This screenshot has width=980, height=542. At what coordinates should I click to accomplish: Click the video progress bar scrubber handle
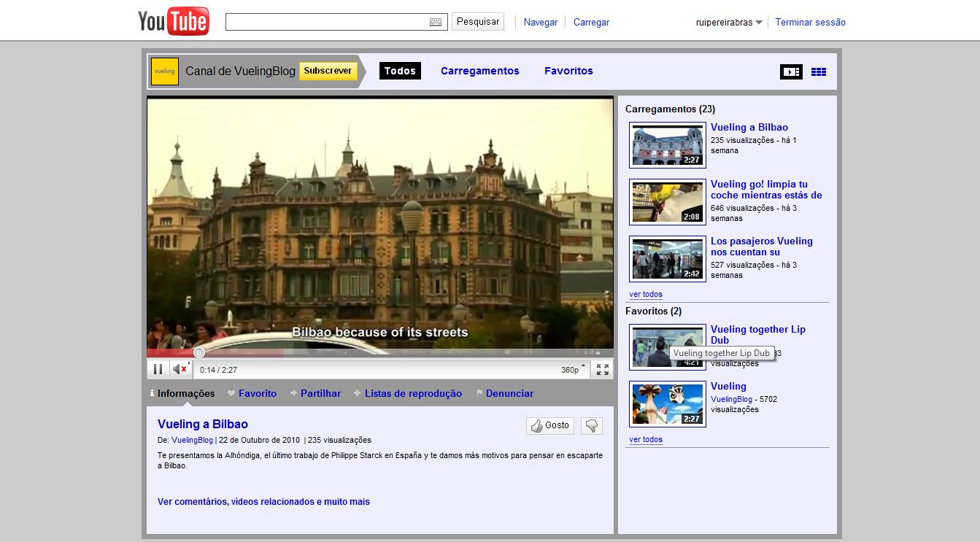pyautogui.click(x=198, y=352)
